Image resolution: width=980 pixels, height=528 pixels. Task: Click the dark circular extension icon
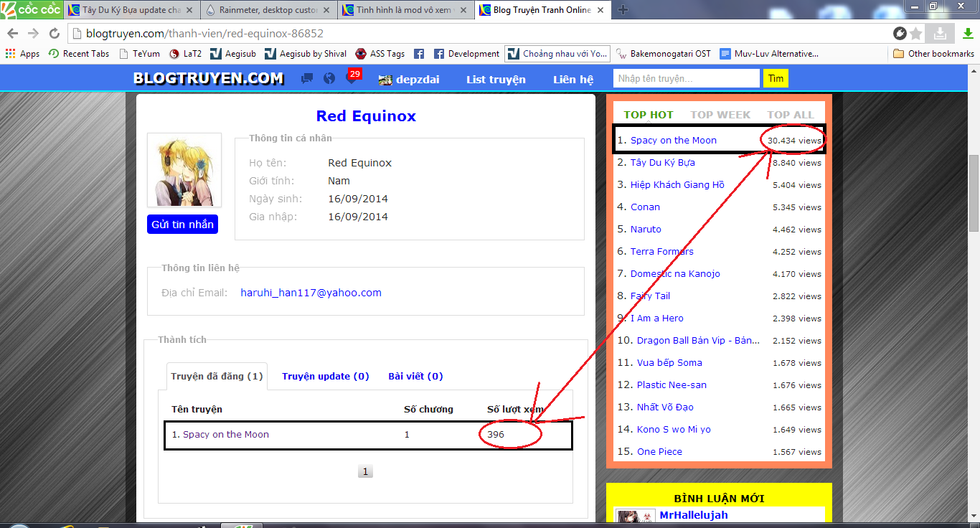900,34
